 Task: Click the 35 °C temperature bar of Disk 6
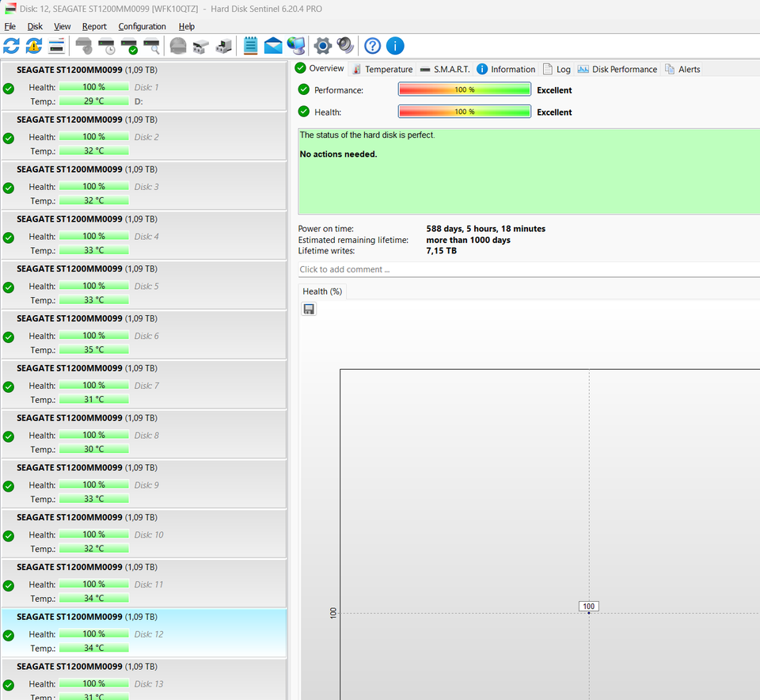click(x=94, y=349)
